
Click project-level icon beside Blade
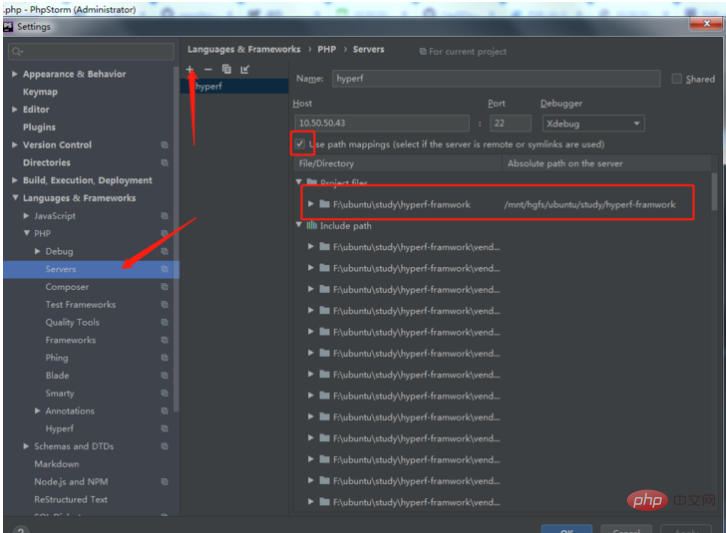coord(164,375)
